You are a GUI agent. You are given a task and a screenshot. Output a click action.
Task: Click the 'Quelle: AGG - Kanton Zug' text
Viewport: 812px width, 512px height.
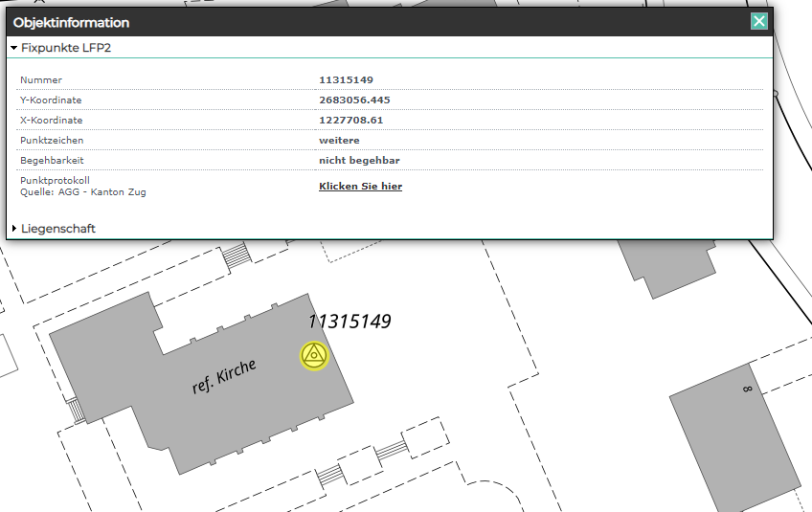[x=83, y=192]
